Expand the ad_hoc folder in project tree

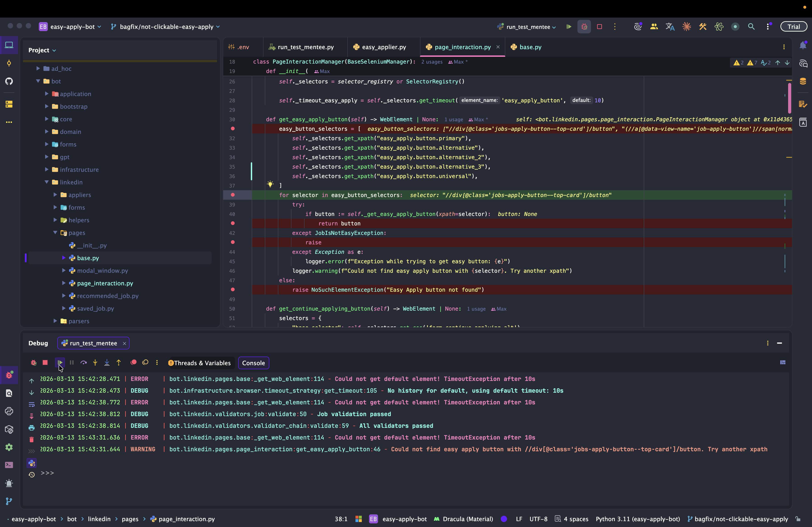pos(38,69)
